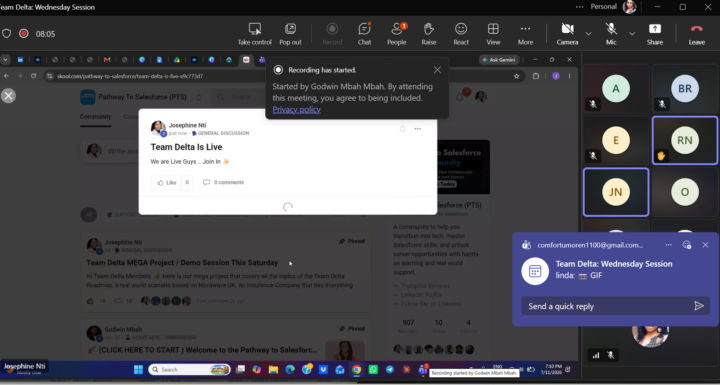Open Telegram from the taskbar
The image size is (720, 385).
coord(389,369)
